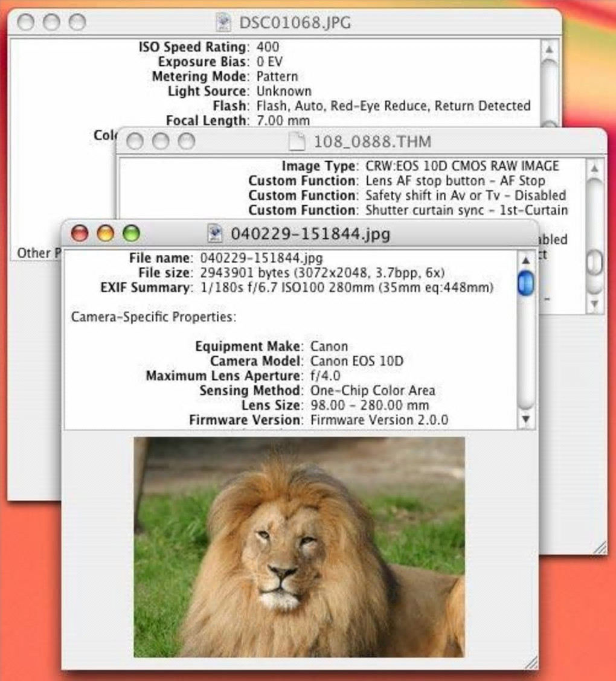This screenshot has height=681, width=616.
Task: Click the lion photo preview
Action: point(299,547)
